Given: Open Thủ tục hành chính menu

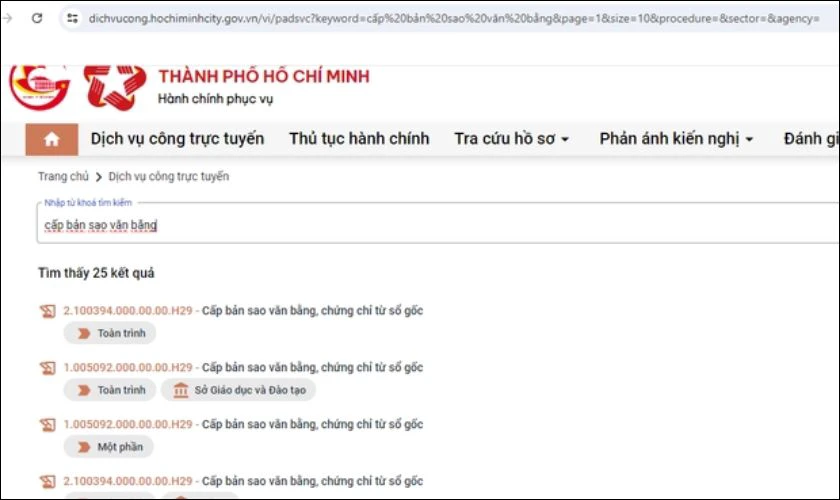Looking at the screenshot, I should [359, 139].
